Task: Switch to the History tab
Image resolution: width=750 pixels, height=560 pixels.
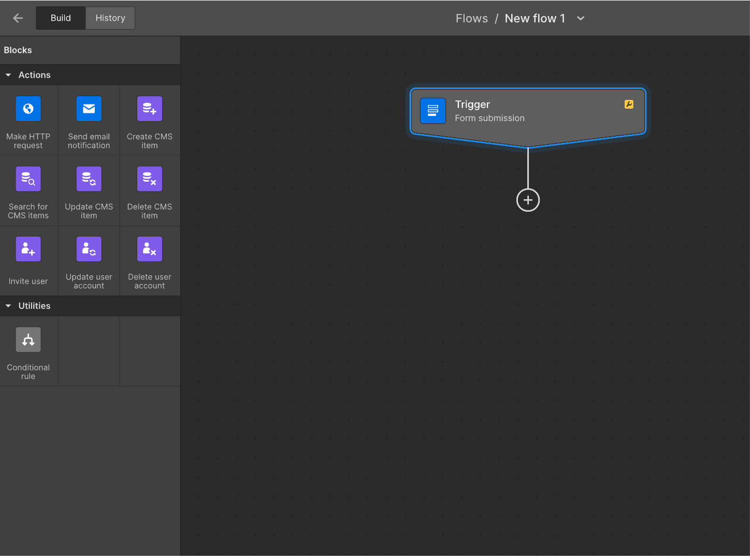Action: click(110, 18)
